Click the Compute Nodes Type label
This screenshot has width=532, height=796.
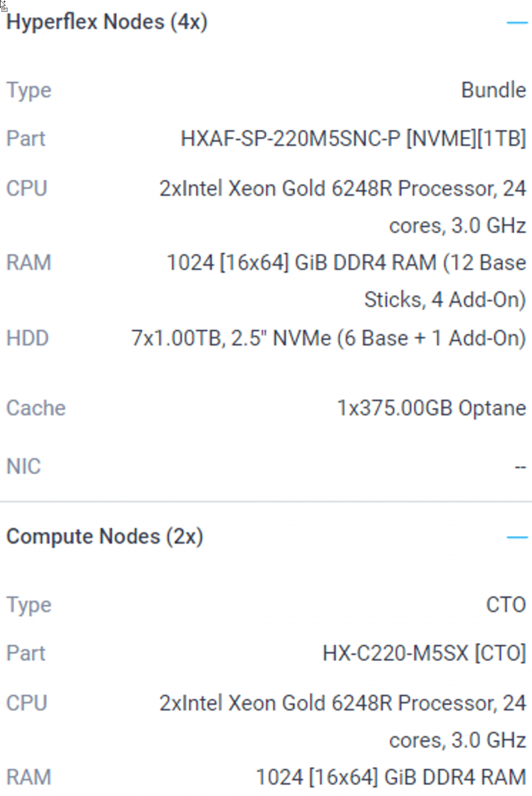tap(29, 605)
